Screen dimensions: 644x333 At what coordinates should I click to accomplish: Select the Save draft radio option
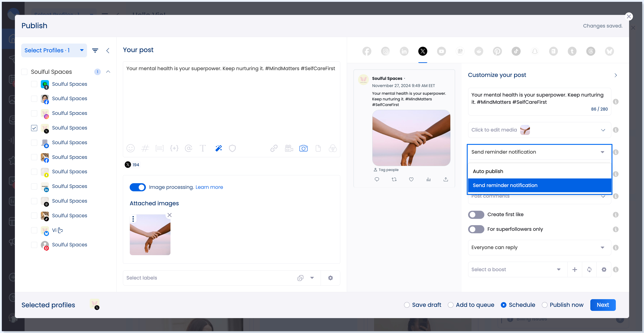click(x=407, y=305)
